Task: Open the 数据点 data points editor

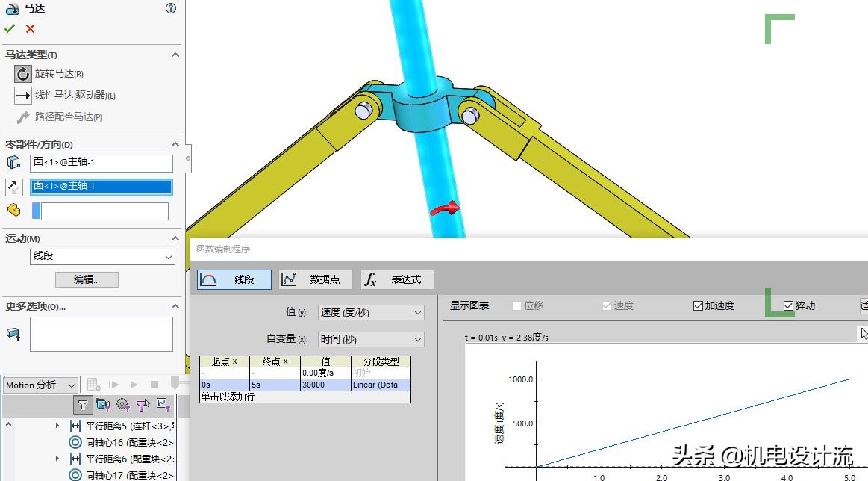Action: click(x=315, y=279)
